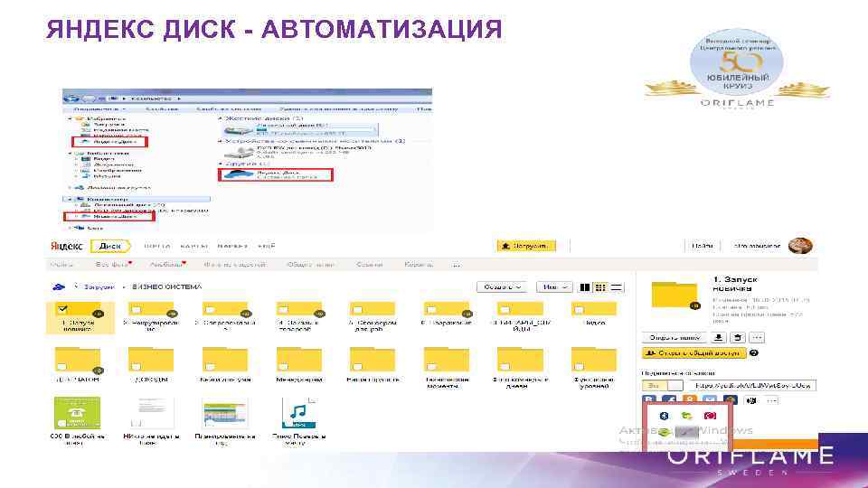868x488 pixels.
Task: Click the Открыть папку button
Action: [674, 337]
